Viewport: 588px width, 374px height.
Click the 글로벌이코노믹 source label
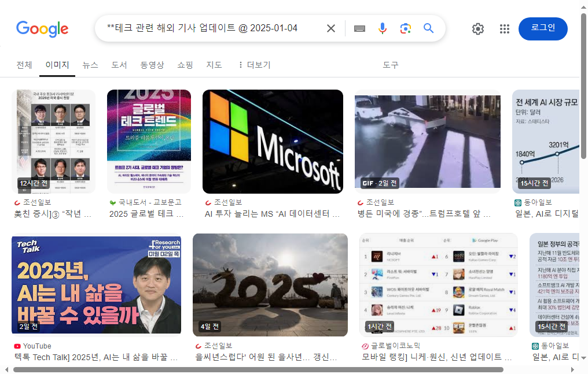pos(396,346)
